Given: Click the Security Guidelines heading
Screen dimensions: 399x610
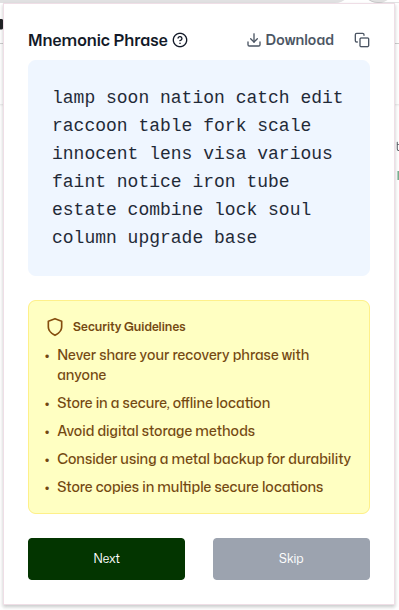Looking at the screenshot, I should [129, 327].
